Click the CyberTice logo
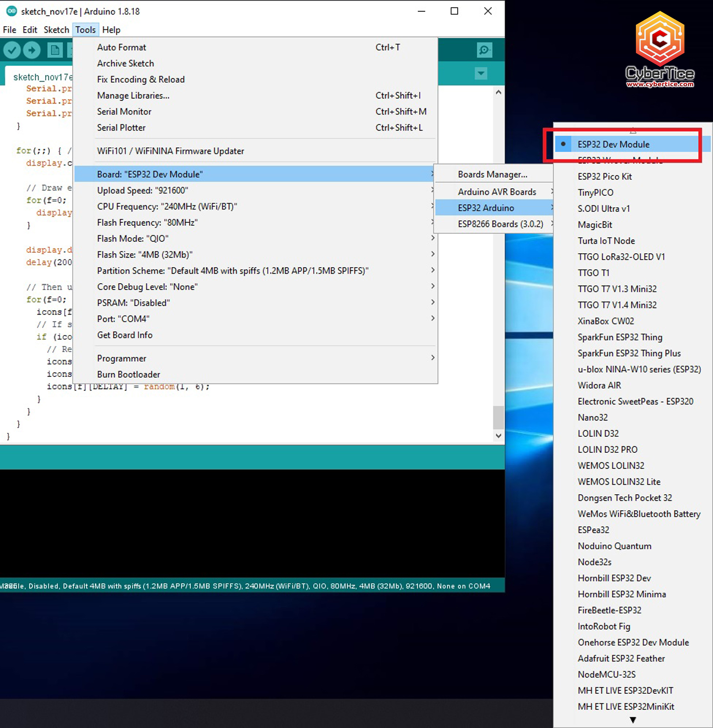The image size is (713, 728). [x=660, y=51]
